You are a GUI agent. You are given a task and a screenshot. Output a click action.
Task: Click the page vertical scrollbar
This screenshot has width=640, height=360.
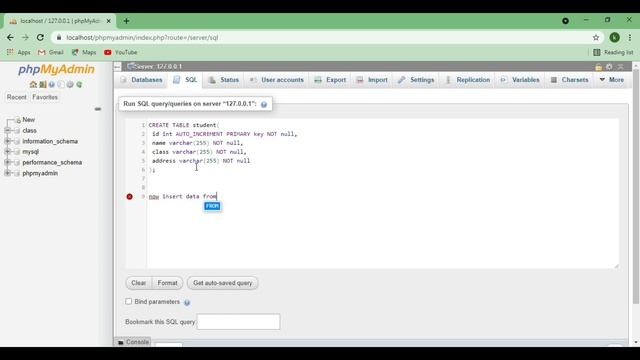(x=636, y=188)
